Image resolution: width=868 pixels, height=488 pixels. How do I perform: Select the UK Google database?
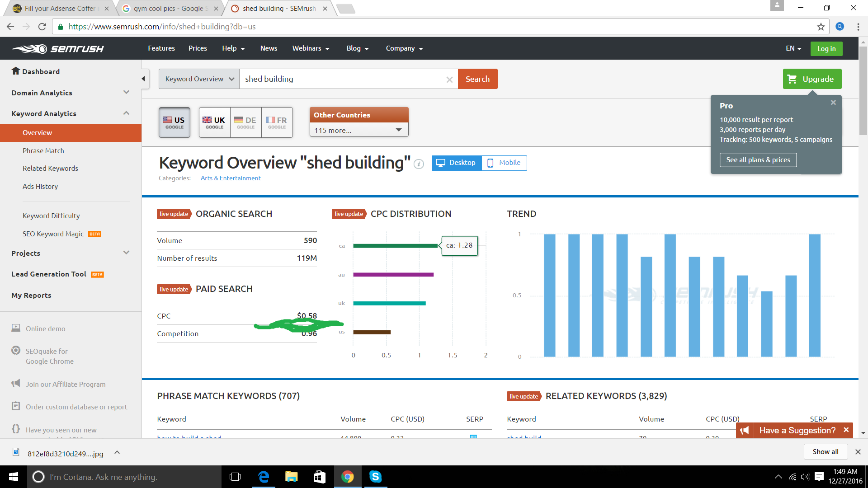[214, 122]
